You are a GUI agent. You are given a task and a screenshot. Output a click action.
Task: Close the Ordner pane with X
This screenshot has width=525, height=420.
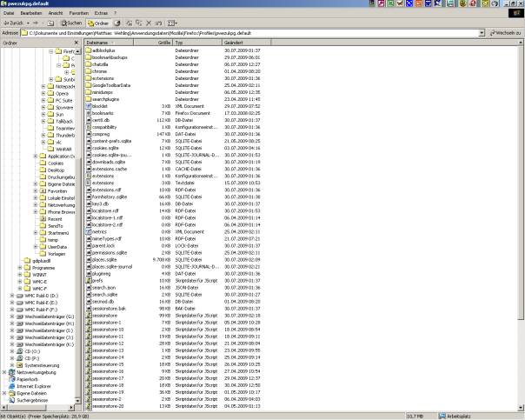coord(76,43)
